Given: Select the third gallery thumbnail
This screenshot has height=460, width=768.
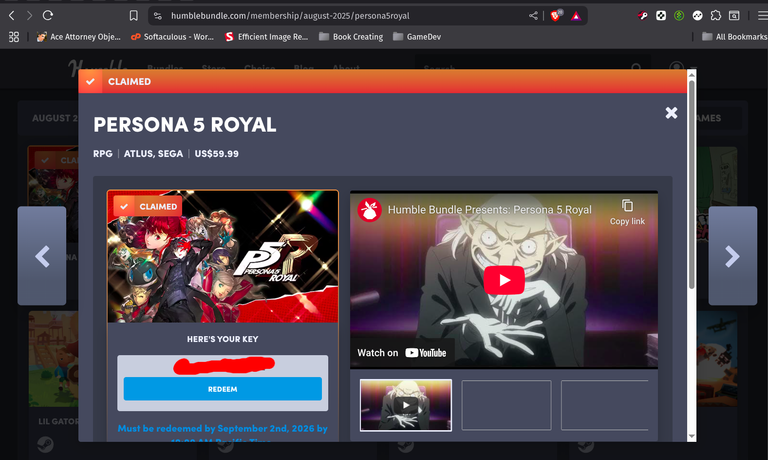Looking at the screenshot, I should 604,405.
